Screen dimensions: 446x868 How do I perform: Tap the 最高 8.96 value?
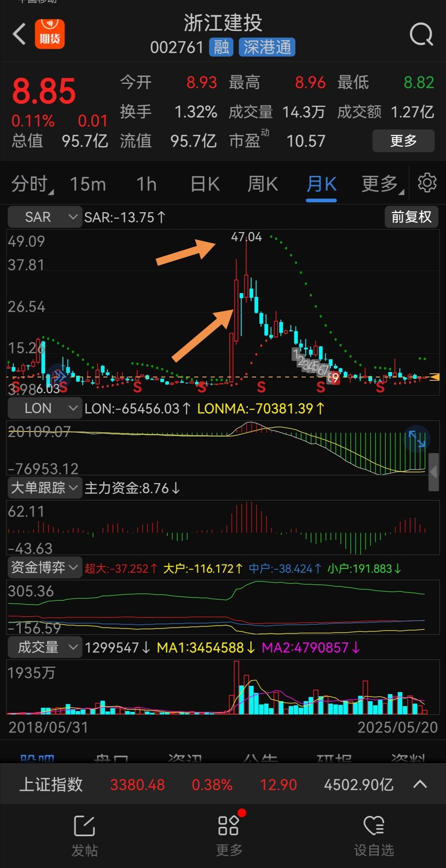[310, 83]
